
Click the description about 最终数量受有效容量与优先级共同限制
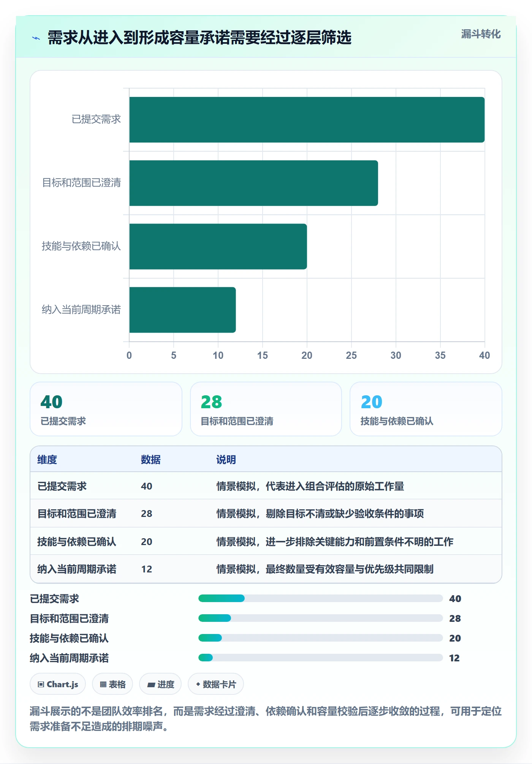coord(325,569)
